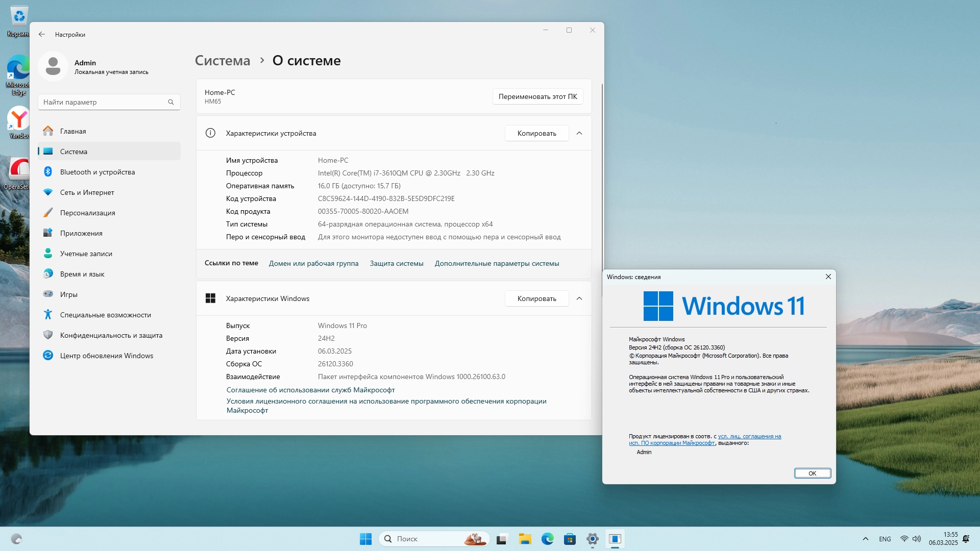Collapse the Windows specifications section

click(x=579, y=298)
